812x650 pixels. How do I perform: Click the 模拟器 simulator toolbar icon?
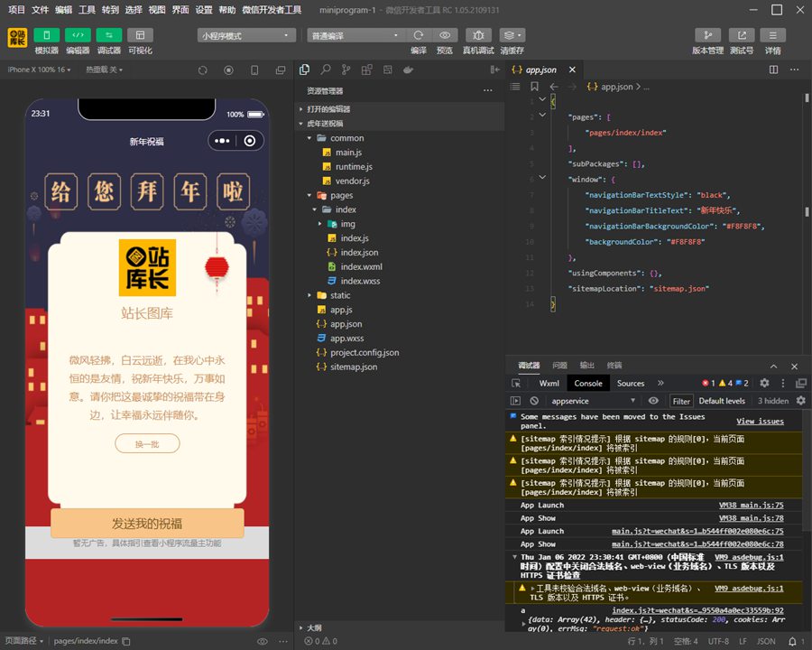point(46,35)
